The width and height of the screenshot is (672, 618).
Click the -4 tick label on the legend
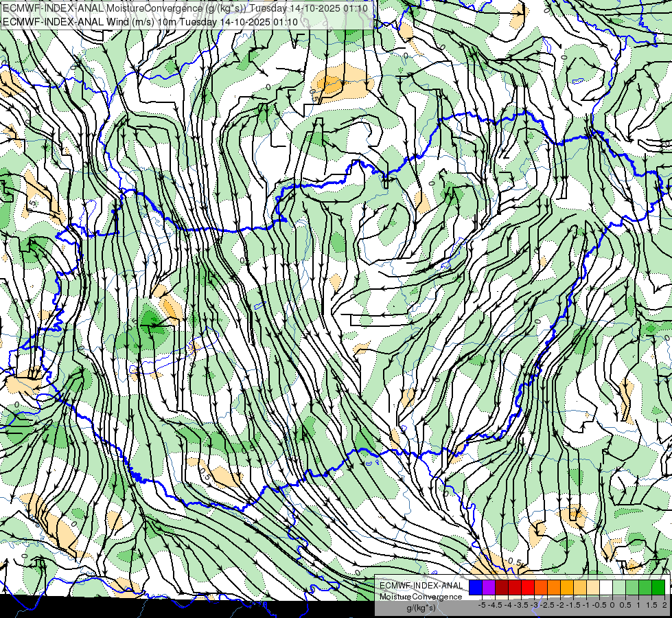coord(508,605)
